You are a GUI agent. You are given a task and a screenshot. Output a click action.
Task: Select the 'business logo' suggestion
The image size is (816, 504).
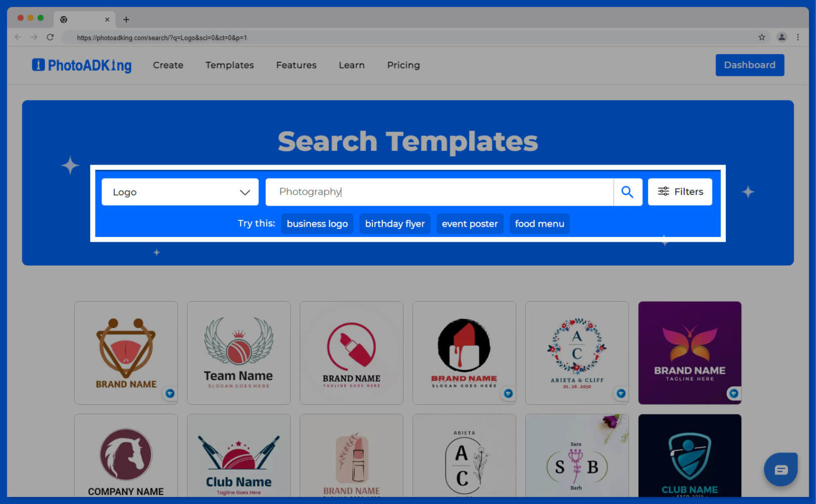coord(317,224)
